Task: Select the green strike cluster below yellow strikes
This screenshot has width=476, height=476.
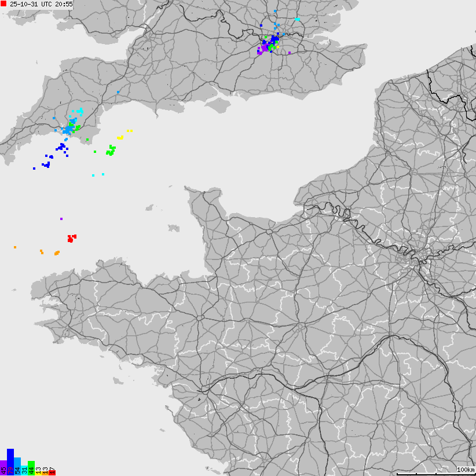Action: 110,152
